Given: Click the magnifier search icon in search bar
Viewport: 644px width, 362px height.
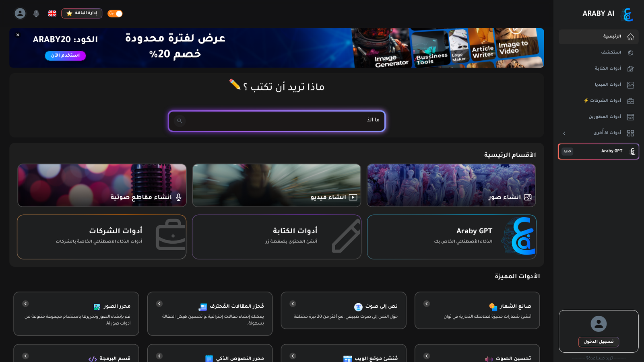Looking at the screenshot, I should [180, 121].
